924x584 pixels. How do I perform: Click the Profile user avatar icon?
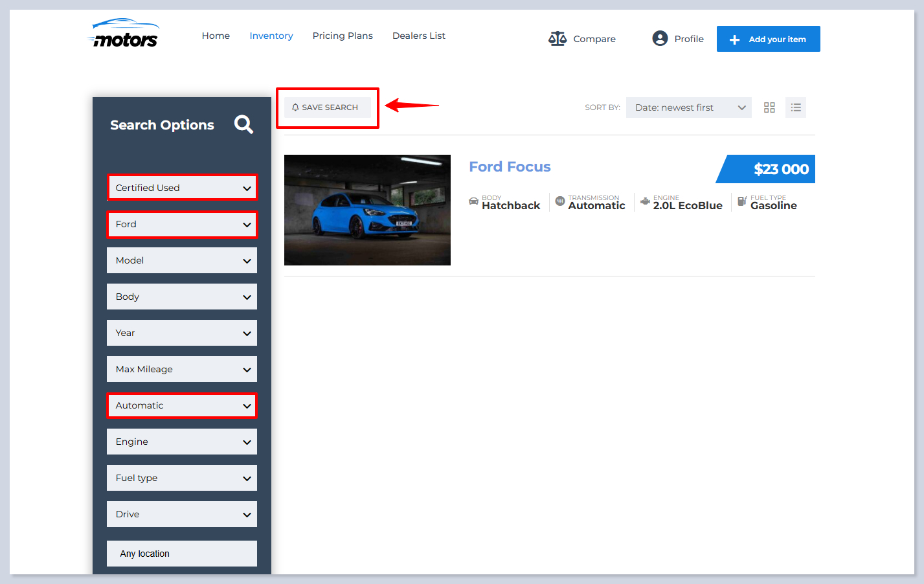tap(660, 39)
